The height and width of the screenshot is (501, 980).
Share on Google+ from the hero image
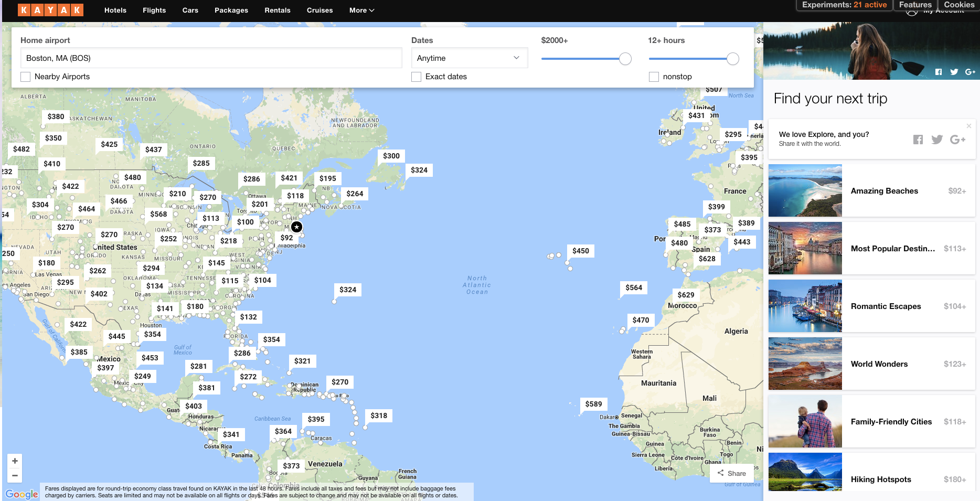970,72
